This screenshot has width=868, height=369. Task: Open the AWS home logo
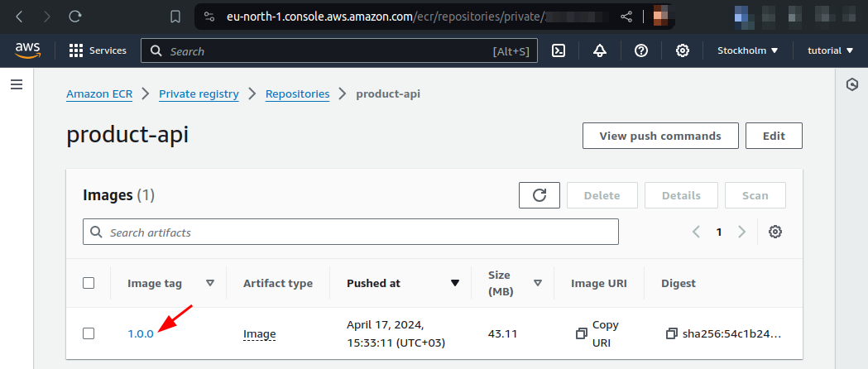[27, 51]
